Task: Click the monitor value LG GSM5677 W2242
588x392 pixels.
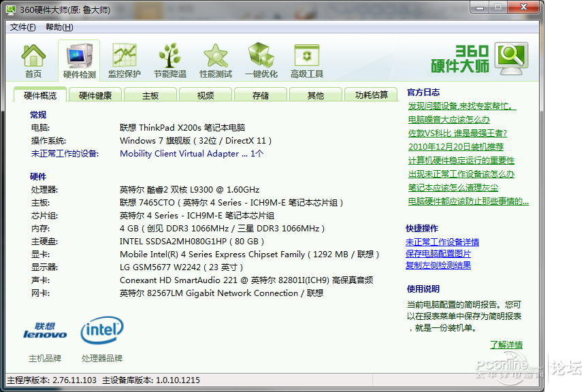Action: (x=181, y=267)
